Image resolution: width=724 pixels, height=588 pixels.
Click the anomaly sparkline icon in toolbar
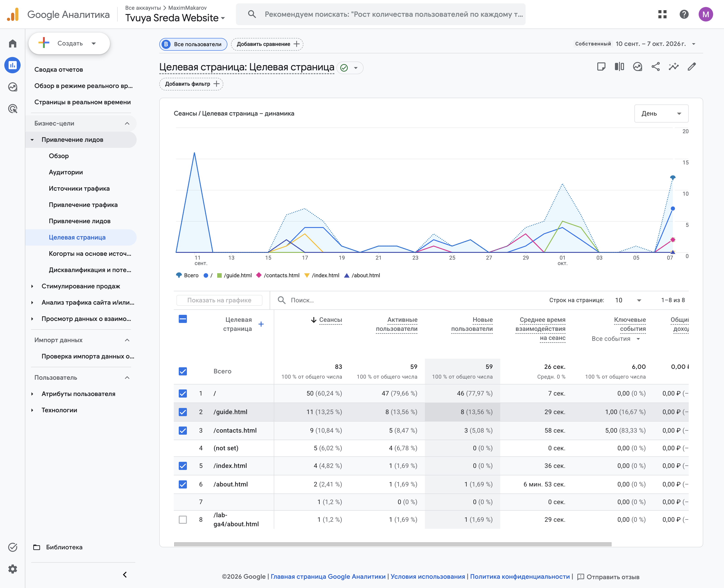point(674,67)
